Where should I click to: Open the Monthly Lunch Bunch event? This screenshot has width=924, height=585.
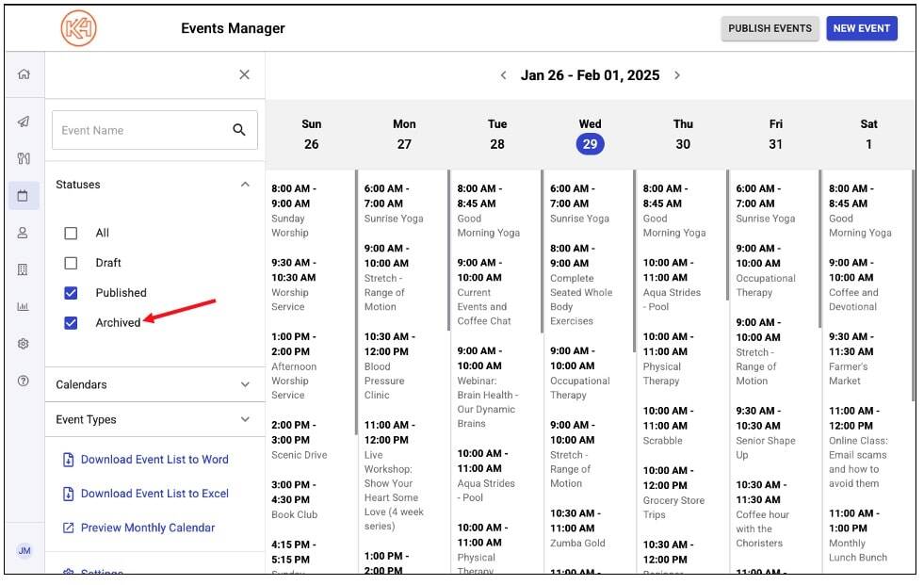pos(857,535)
